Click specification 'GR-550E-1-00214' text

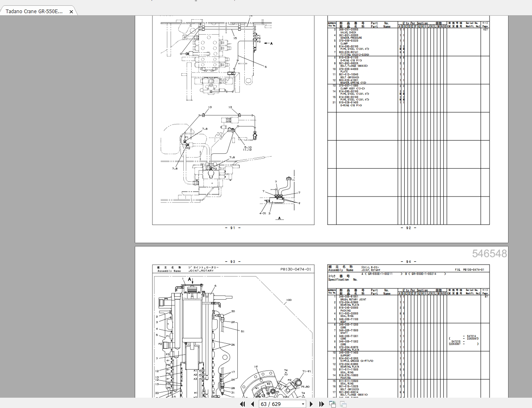point(423,274)
